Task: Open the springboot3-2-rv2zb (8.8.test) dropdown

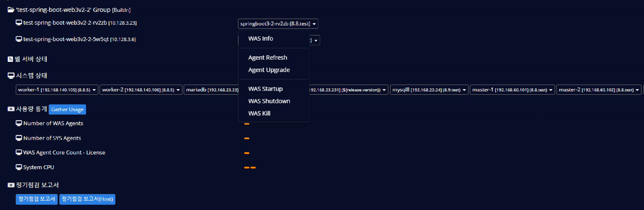Action: click(278, 24)
